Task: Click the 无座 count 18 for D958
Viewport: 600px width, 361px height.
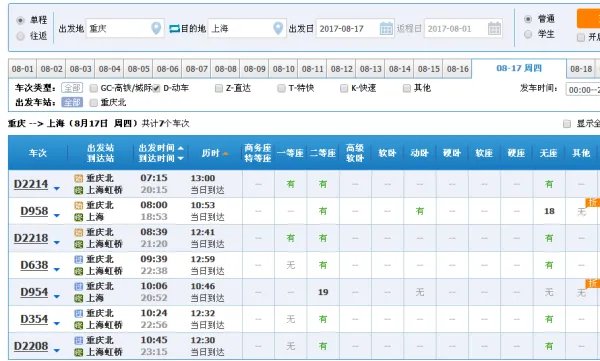Action: [x=549, y=211]
